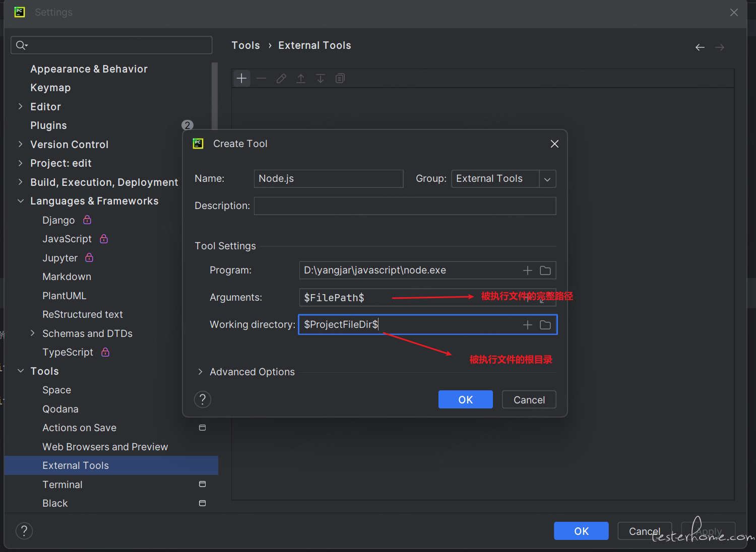Expand Schemas and DTDs node
The height and width of the screenshot is (552, 756).
[x=32, y=333]
